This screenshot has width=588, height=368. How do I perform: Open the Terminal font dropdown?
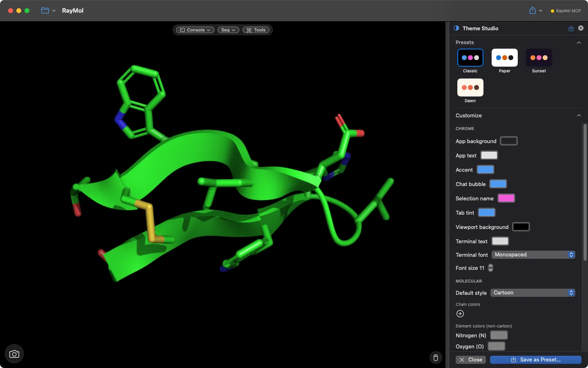pyautogui.click(x=533, y=255)
